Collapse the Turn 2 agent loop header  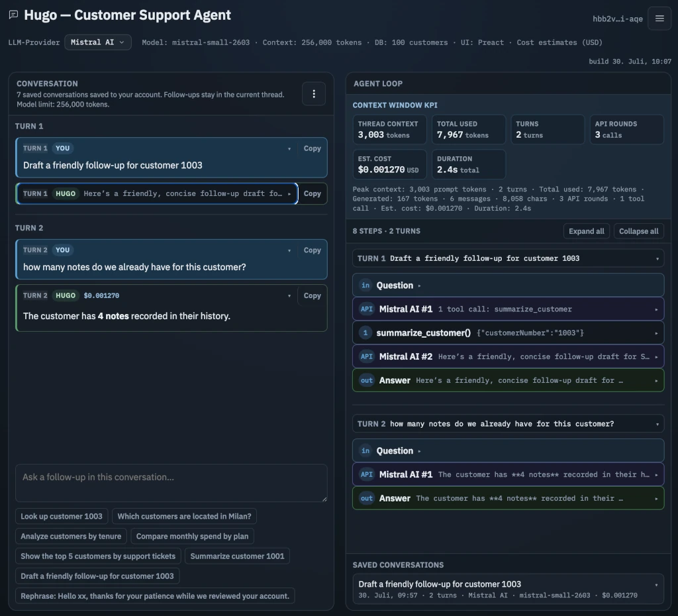[508, 424]
